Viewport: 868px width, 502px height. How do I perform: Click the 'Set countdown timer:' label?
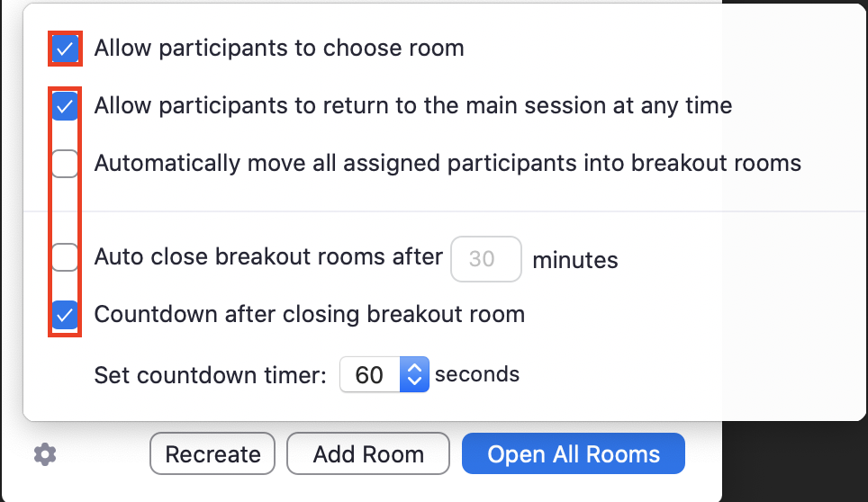pyautogui.click(x=210, y=375)
